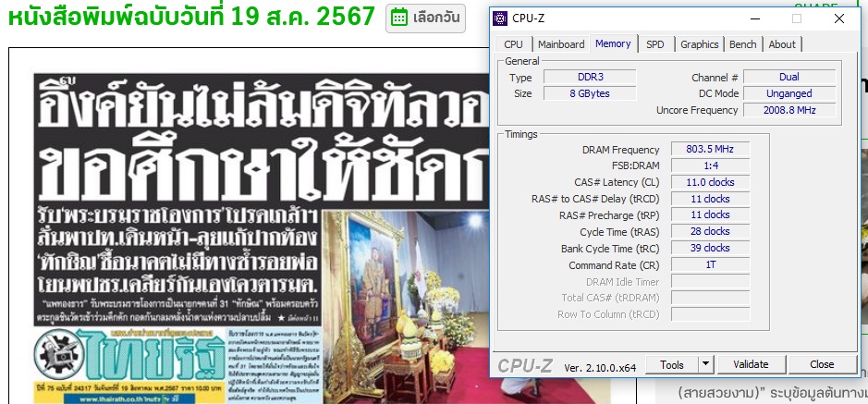Click the Uncore Frequency value 2008.8 MHz
This screenshot has width=868, height=404.
789,110
